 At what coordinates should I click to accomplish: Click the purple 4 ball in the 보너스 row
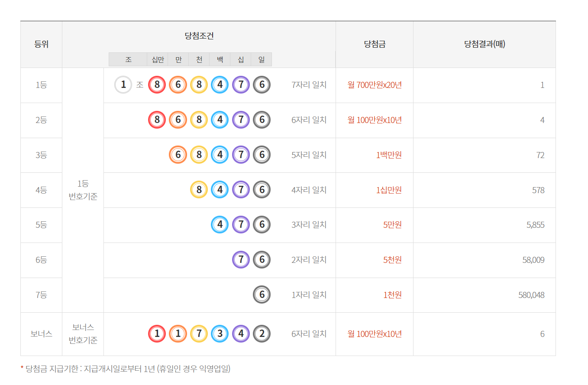tap(241, 334)
